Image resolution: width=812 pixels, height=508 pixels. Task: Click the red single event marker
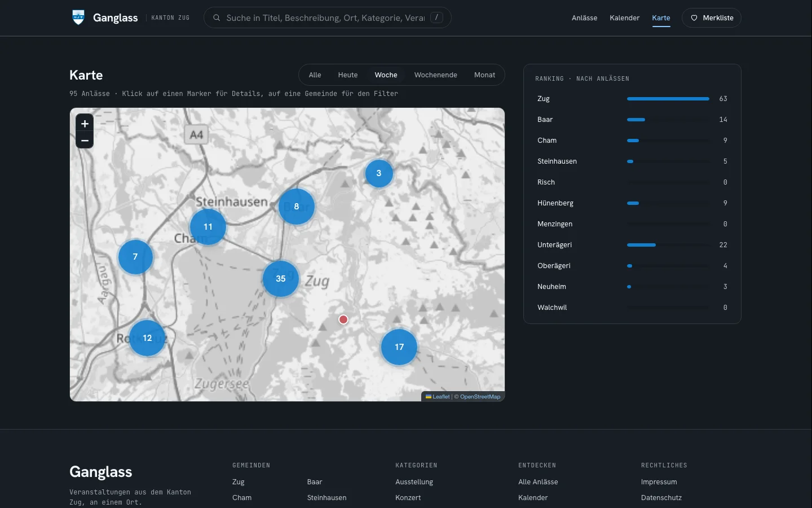coord(343,319)
